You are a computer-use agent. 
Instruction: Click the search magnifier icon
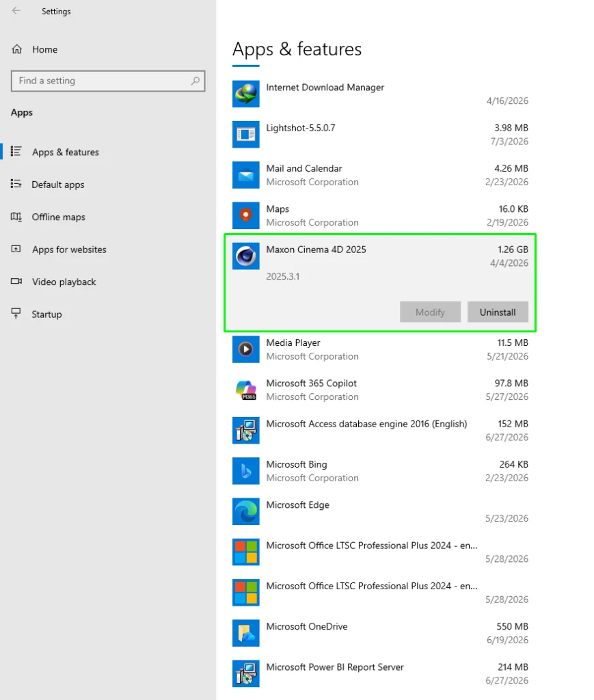(x=195, y=81)
